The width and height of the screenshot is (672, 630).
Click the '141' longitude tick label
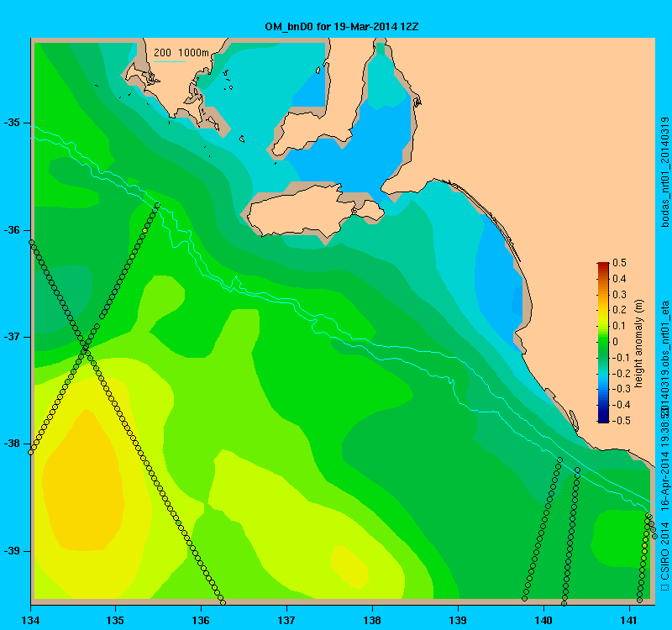click(629, 620)
